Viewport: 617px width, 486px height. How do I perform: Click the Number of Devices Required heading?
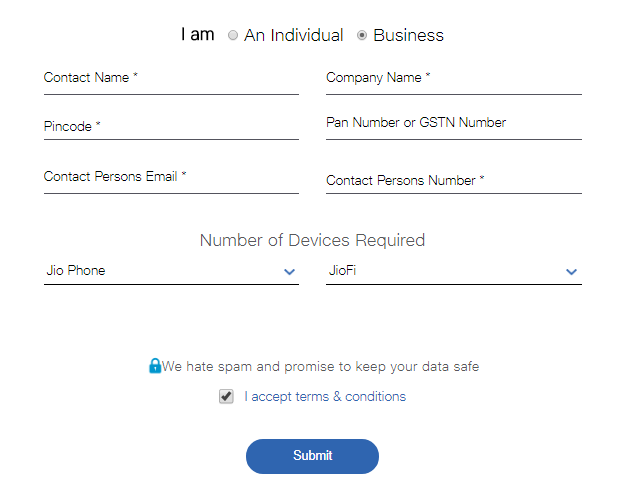pos(312,240)
